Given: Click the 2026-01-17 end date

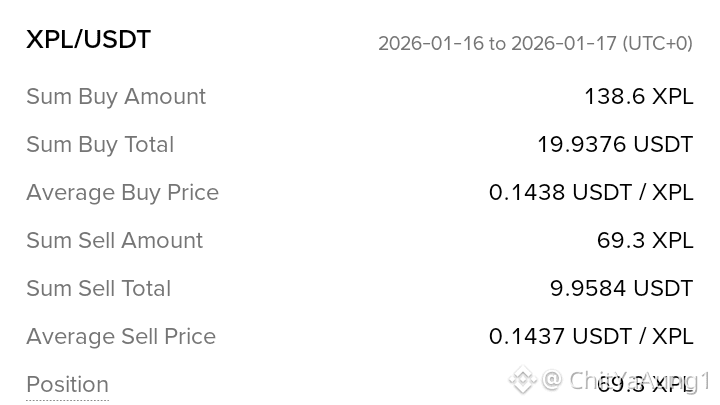Looking at the screenshot, I should pyautogui.click(x=563, y=44).
